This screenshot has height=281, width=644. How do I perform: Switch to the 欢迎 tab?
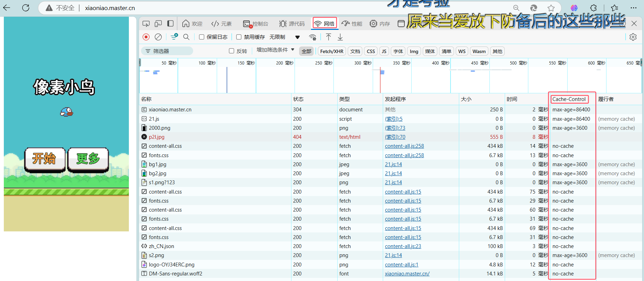pyautogui.click(x=192, y=24)
